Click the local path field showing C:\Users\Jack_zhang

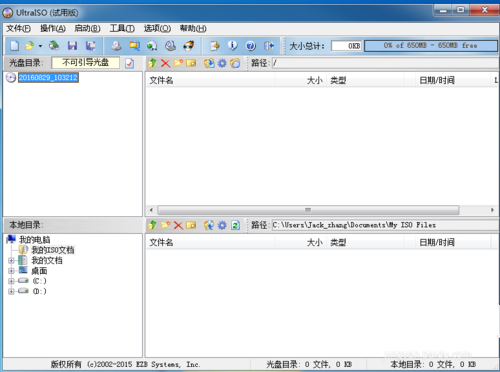pos(385,225)
